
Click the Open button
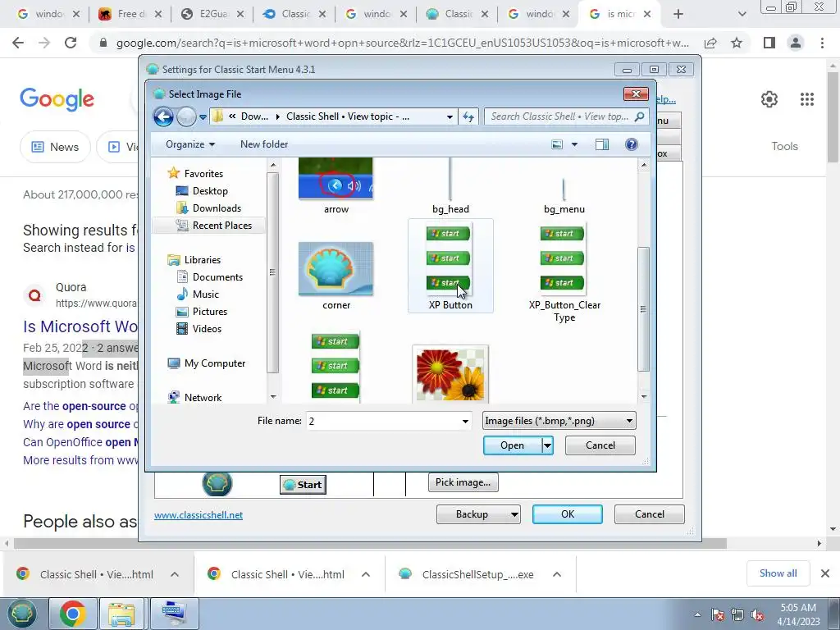coord(512,445)
